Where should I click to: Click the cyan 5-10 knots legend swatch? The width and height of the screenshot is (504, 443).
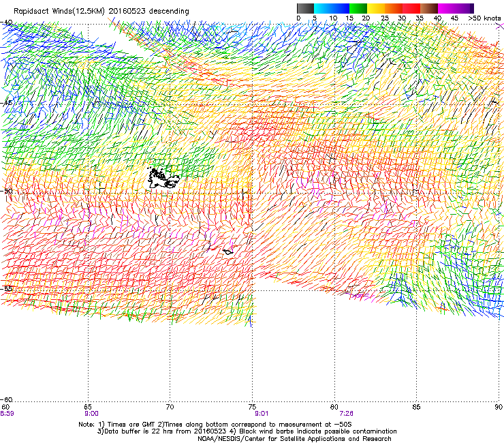tap(323, 8)
